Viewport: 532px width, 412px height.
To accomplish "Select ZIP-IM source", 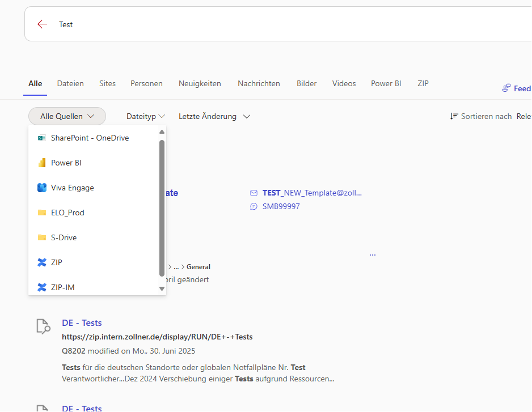I will tap(94, 287).
